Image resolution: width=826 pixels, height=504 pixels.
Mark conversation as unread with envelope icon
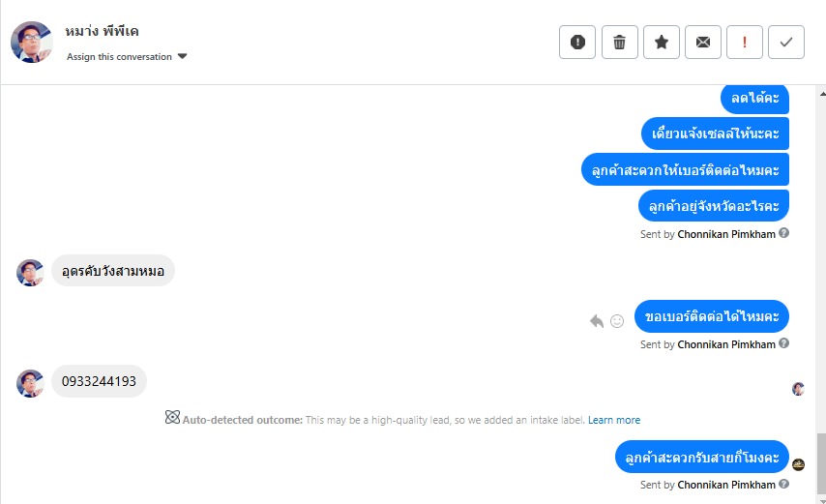pos(703,42)
